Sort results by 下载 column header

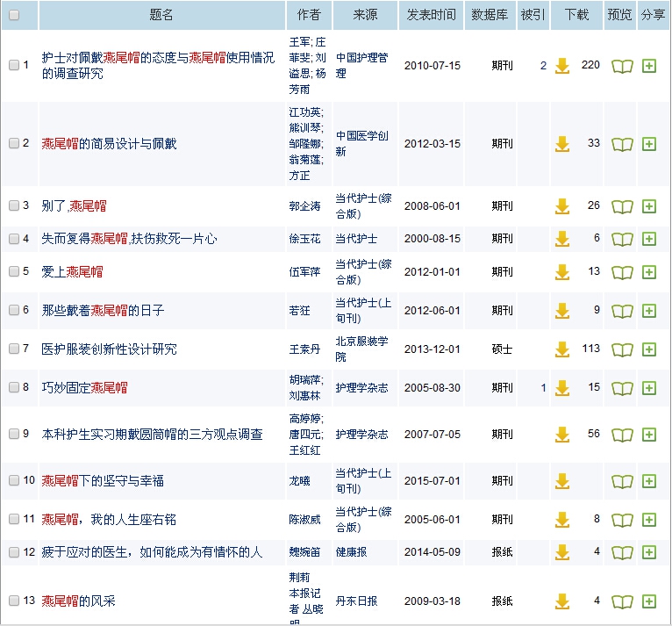coord(576,15)
